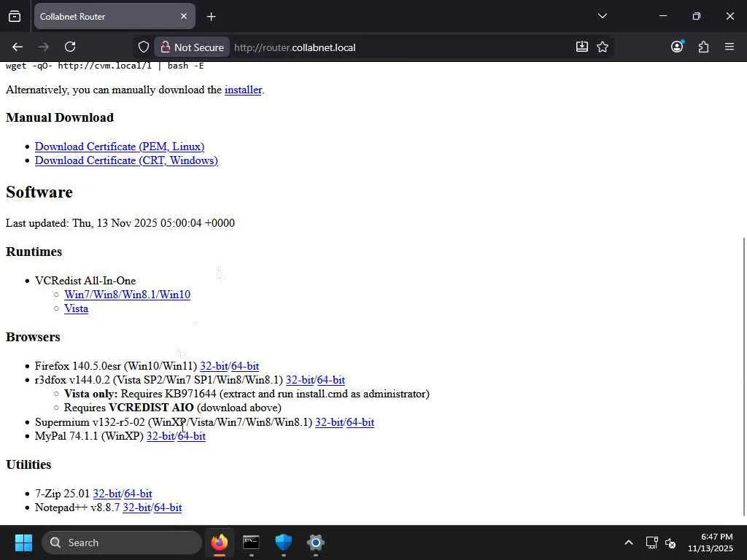Open the installer link
The height and width of the screenshot is (560, 747).
(x=243, y=90)
